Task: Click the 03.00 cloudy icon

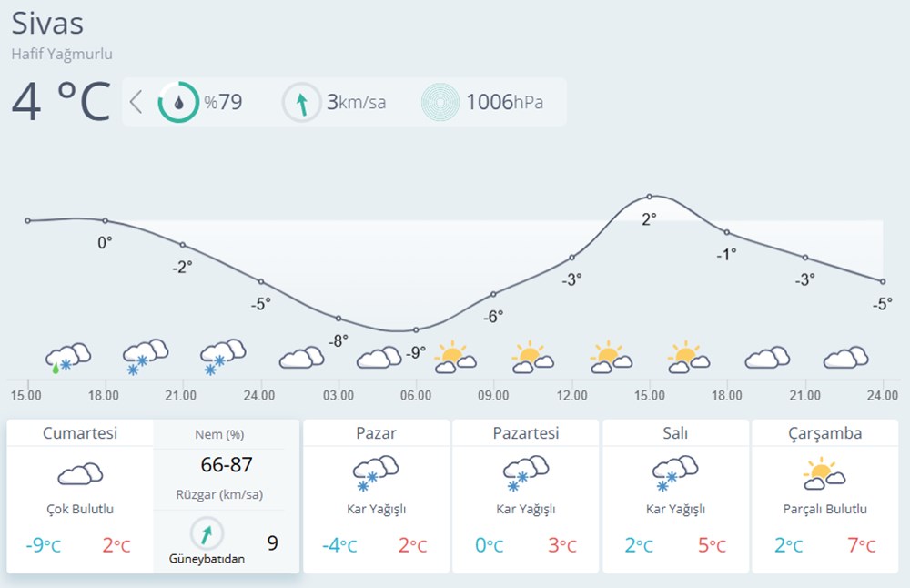Action: (301, 358)
